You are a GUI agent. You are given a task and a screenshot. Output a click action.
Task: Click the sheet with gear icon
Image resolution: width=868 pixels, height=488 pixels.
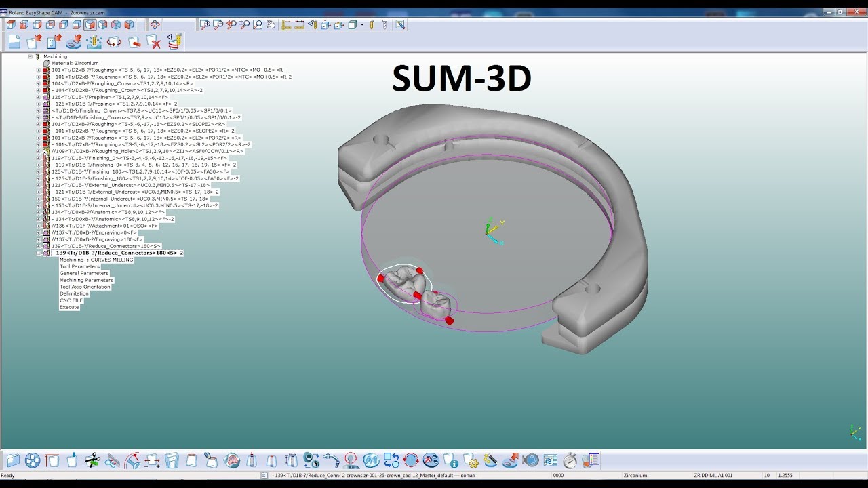[x=471, y=460]
